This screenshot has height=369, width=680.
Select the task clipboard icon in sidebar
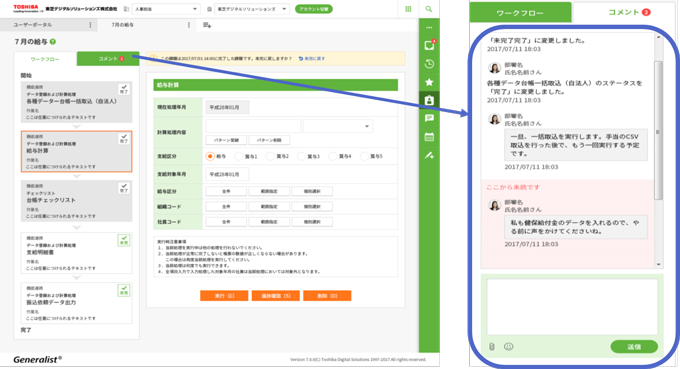click(429, 100)
